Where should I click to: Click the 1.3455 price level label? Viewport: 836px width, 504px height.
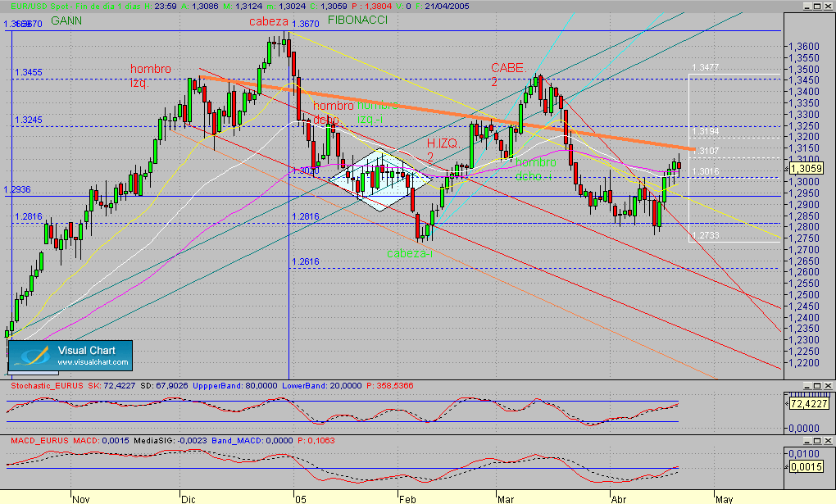pos(28,73)
